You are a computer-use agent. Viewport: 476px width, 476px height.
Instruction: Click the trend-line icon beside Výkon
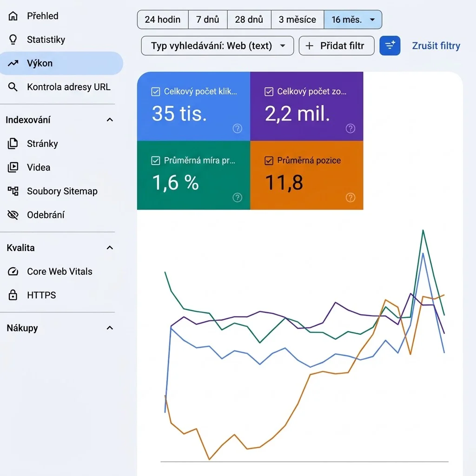[13, 63]
